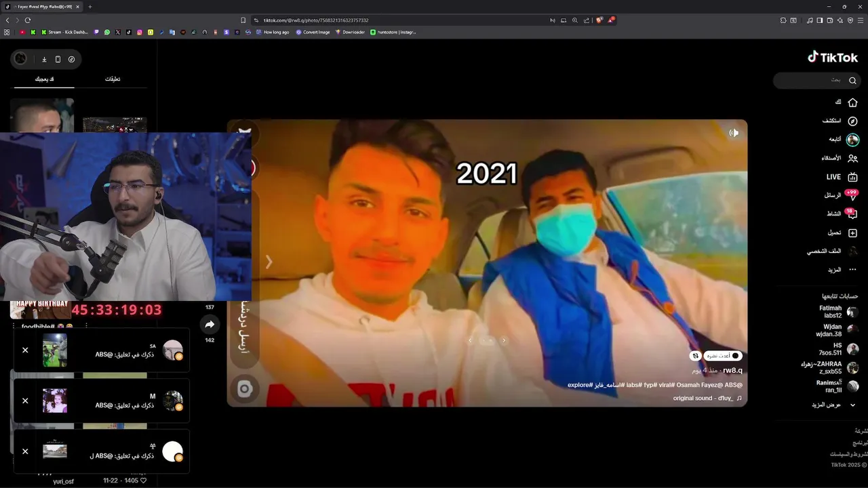Click the search magnifier icon
868x488 pixels.
(852, 81)
